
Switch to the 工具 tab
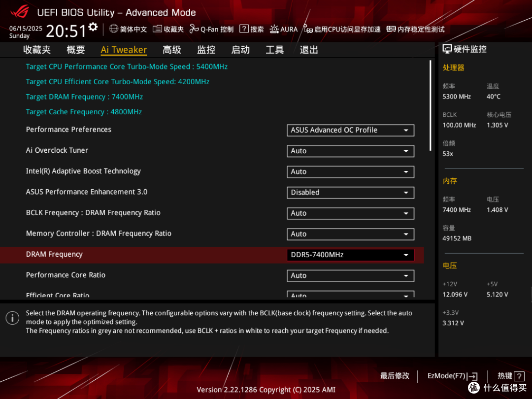275,50
